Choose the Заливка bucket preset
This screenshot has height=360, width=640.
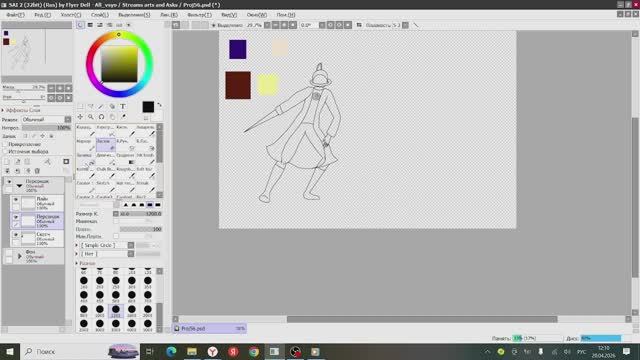click(x=85, y=159)
